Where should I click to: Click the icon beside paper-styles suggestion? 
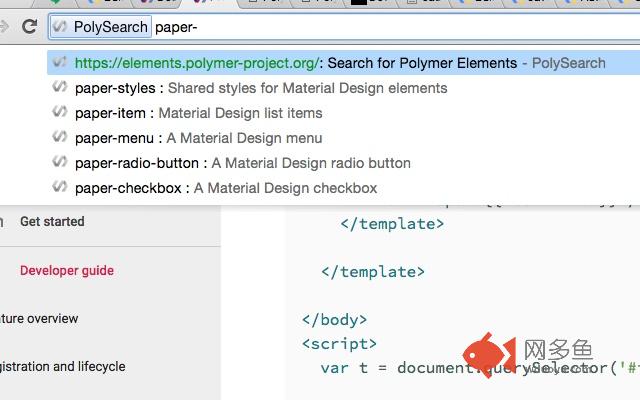point(61,88)
